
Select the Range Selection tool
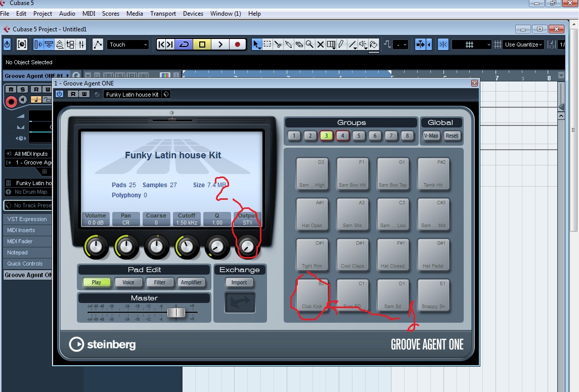(x=268, y=45)
